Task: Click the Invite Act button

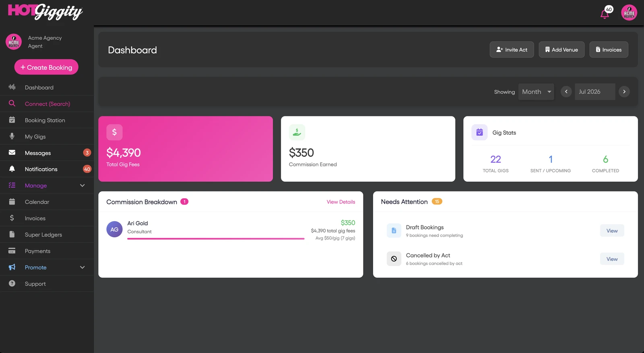Action: (512, 50)
